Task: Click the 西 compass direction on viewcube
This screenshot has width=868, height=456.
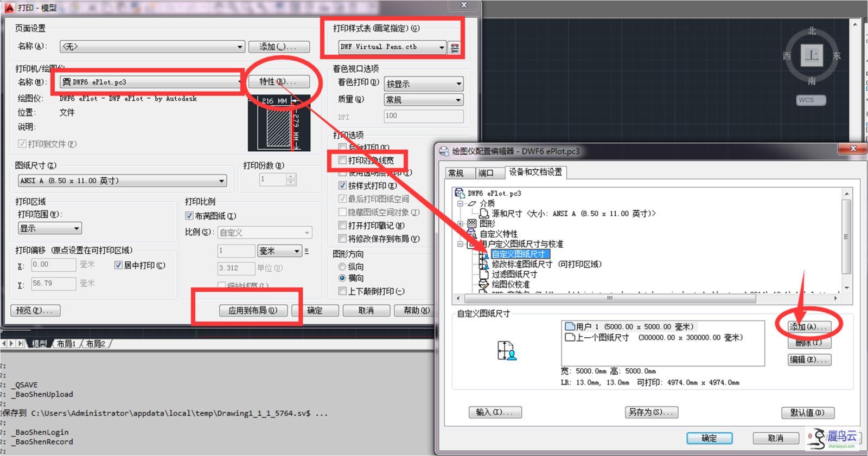Action: [x=787, y=56]
